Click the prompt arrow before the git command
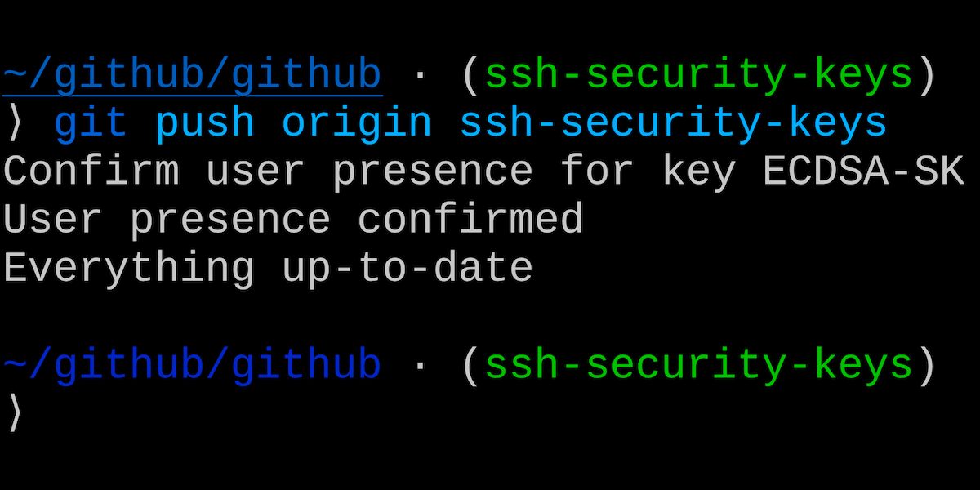Image resolution: width=980 pixels, height=490 pixels. click(15, 124)
